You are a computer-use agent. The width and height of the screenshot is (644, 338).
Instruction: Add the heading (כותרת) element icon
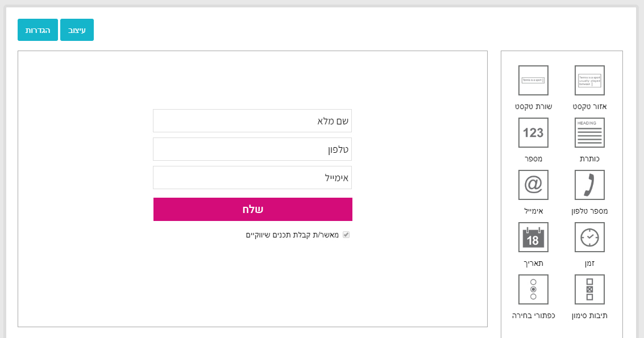589,132
